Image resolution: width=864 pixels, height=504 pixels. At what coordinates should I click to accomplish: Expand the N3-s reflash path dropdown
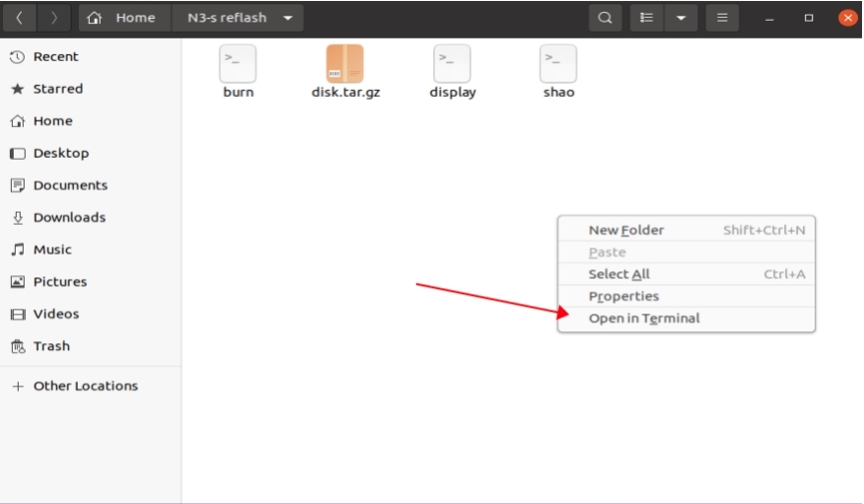[287, 18]
